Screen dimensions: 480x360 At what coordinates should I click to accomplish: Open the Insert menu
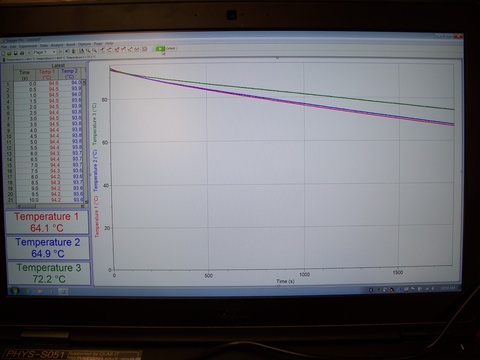tap(71, 45)
